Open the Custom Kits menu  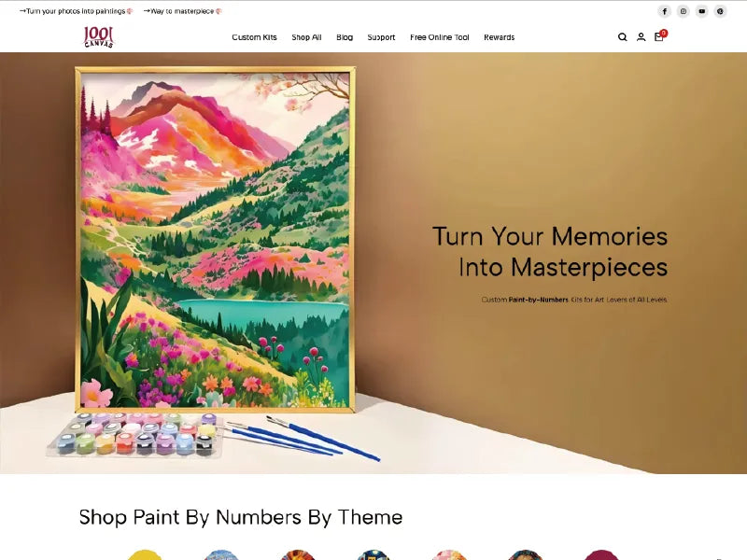[254, 37]
